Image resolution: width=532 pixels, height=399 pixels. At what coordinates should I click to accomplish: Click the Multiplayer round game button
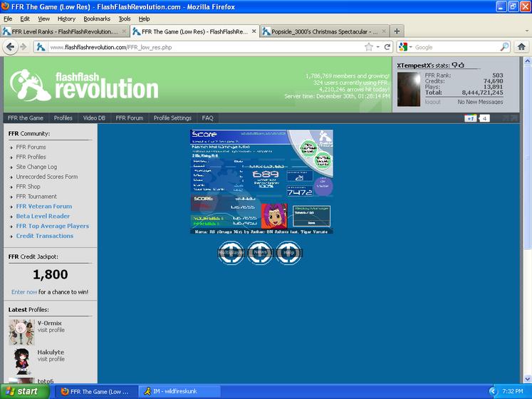(x=231, y=253)
